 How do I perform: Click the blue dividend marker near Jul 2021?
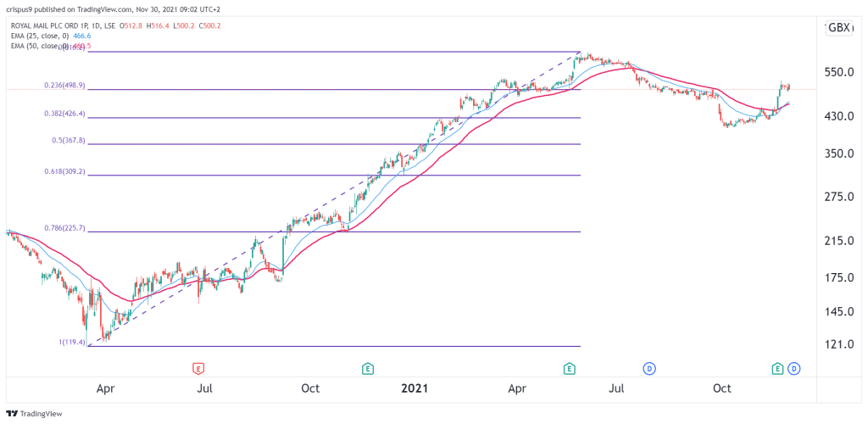648,367
